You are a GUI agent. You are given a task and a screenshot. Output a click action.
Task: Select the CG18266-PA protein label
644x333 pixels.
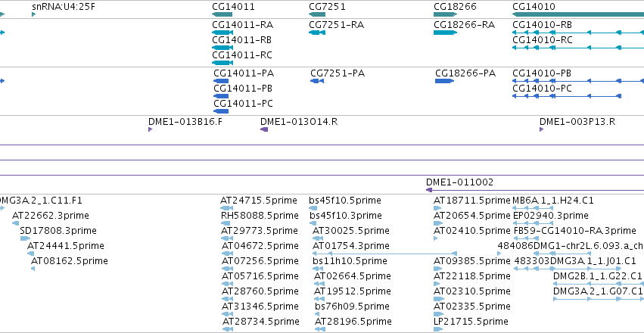click(x=465, y=73)
